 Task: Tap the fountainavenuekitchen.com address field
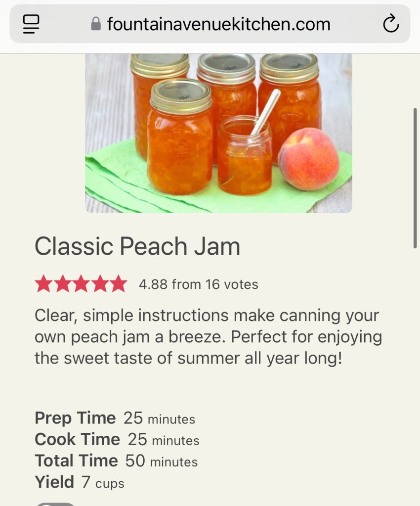click(218, 24)
